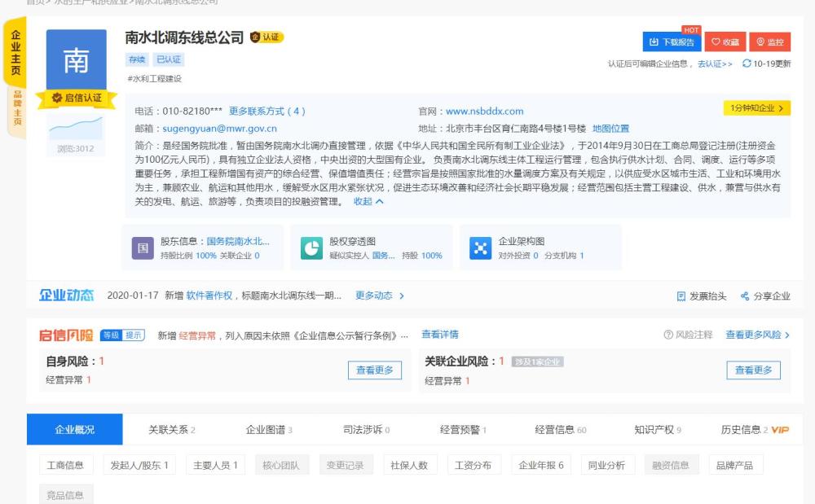Collapse the company intro with 收起
Screen dimensions: 815x504
tap(368, 201)
